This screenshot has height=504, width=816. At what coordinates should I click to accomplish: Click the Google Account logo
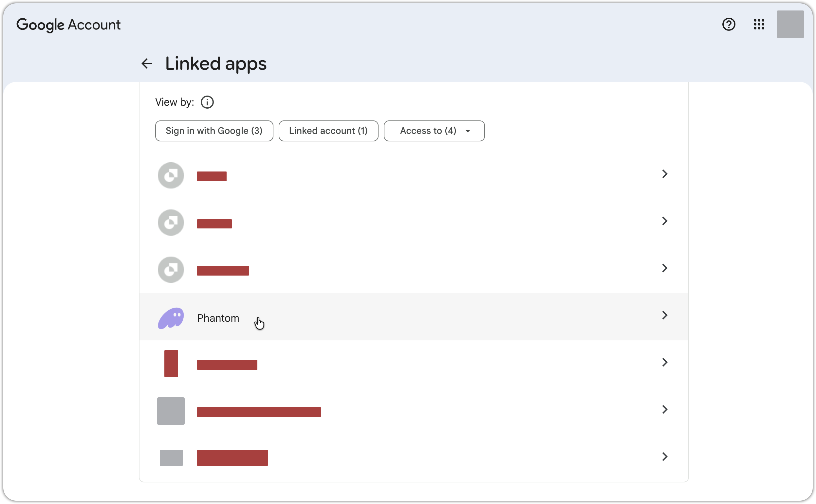click(x=68, y=25)
